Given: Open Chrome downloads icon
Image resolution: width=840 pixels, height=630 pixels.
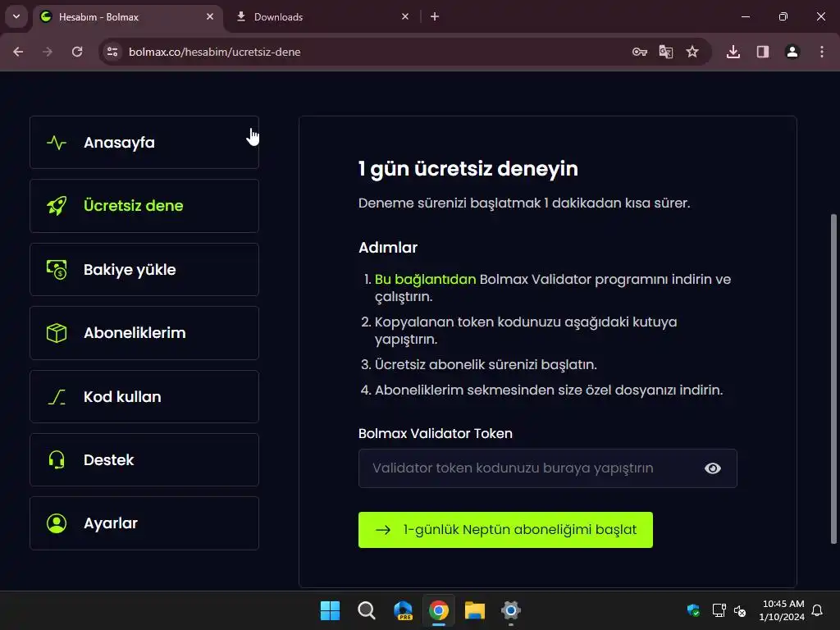Looking at the screenshot, I should point(733,52).
